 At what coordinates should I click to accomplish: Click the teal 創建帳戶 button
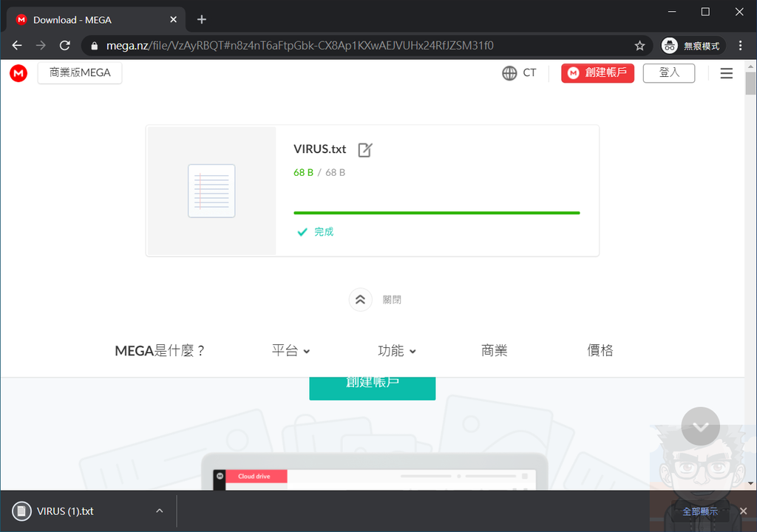point(373,388)
